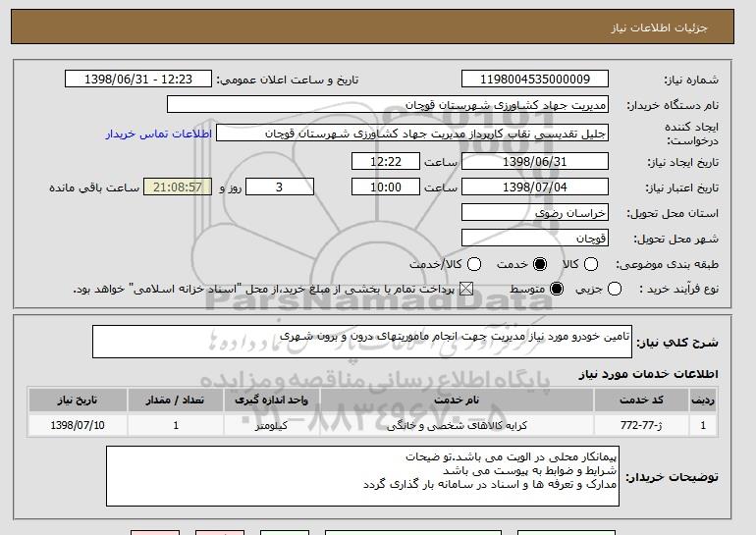
Task: Click service code cell ز-77-772
Action: 641,425
